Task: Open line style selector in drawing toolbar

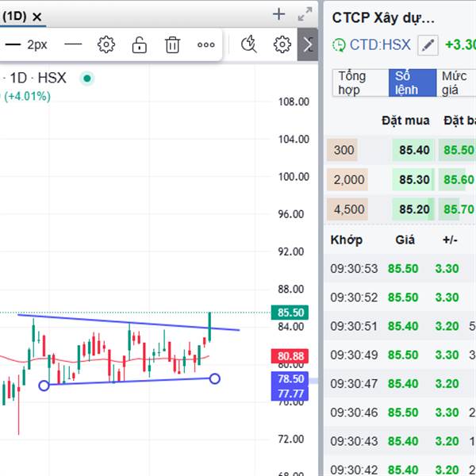Action: pyautogui.click(x=73, y=44)
